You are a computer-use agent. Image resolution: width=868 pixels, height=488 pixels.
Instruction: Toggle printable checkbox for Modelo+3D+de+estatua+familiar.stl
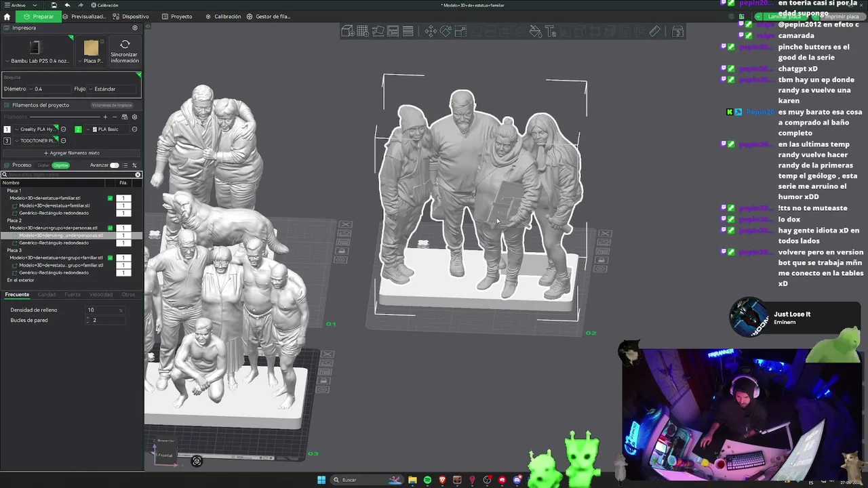[x=110, y=199]
